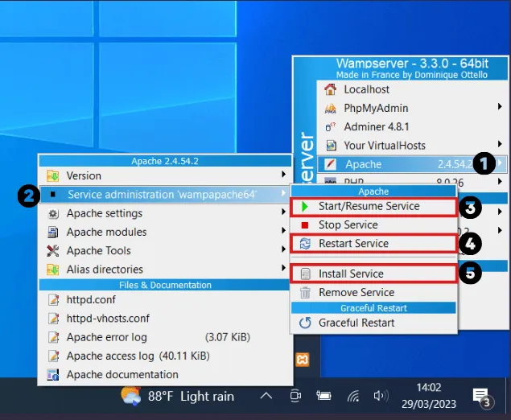
Task: Open Apache documentation entry
Action: click(x=165, y=375)
